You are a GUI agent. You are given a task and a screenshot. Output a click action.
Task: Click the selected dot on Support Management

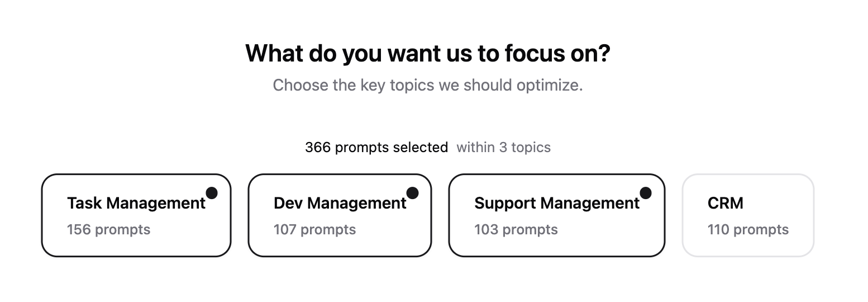645,193
